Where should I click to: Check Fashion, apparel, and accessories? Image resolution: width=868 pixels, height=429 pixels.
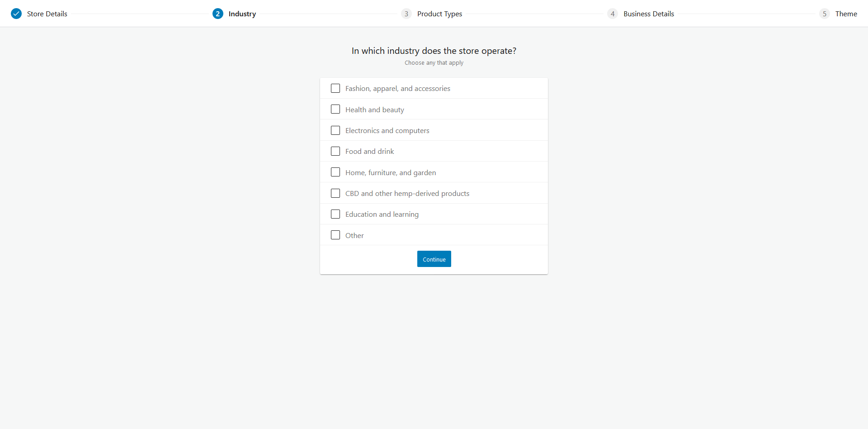click(335, 88)
